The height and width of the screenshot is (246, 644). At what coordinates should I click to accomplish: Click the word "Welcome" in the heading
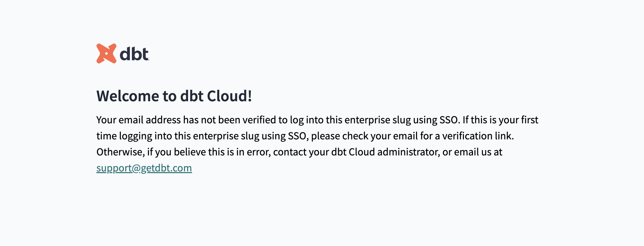click(128, 96)
